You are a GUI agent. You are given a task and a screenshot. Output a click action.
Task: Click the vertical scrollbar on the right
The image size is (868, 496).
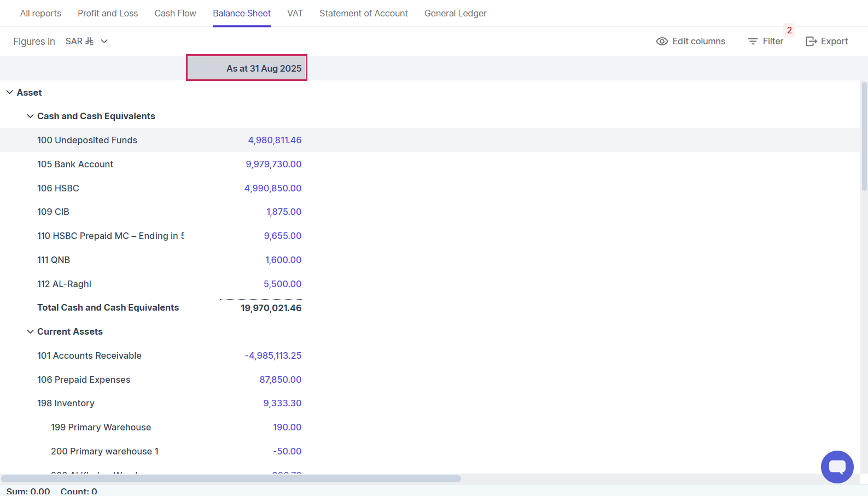point(864,137)
